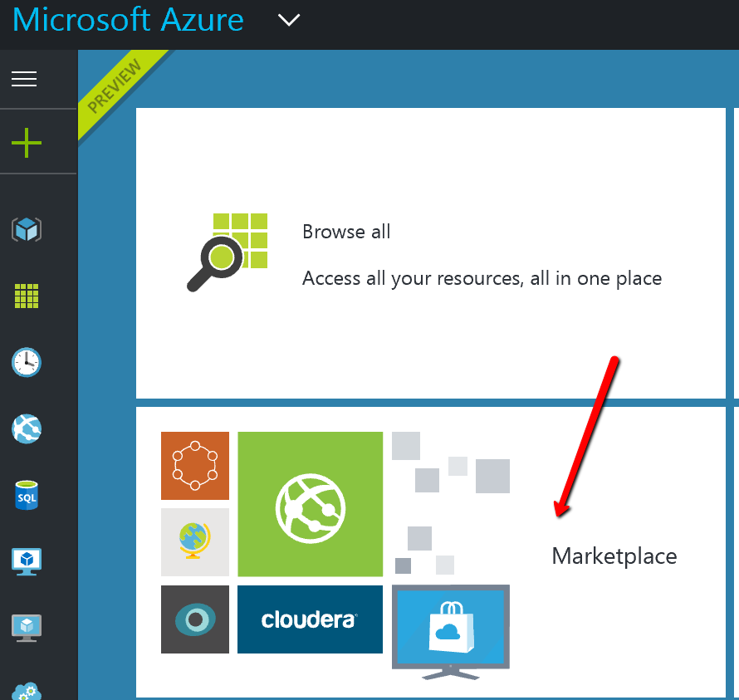Click the green plus New button
The width and height of the screenshot is (739, 700).
coord(27,143)
